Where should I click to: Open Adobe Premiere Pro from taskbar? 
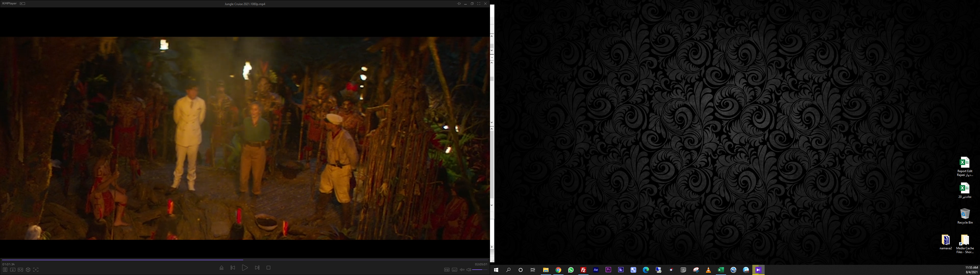pyautogui.click(x=608, y=270)
